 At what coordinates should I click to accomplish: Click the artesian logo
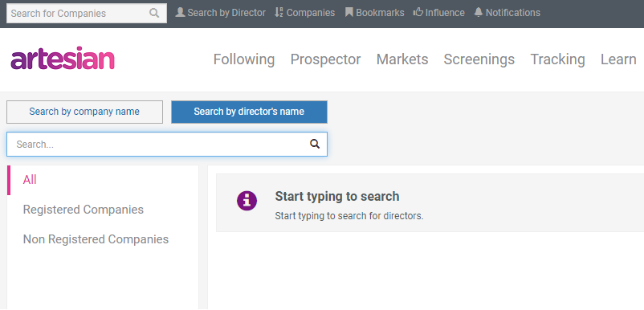[x=63, y=59]
